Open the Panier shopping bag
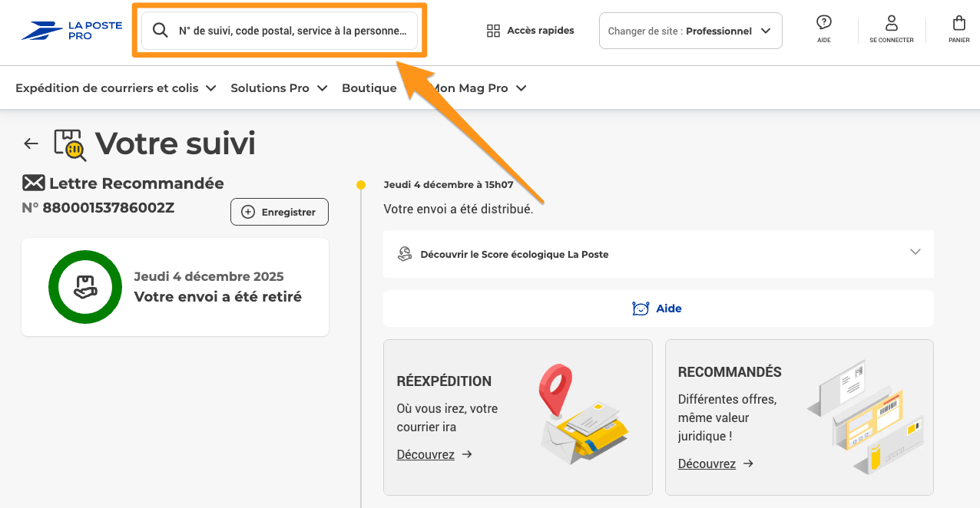The image size is (980, 508). click(959, 28)
